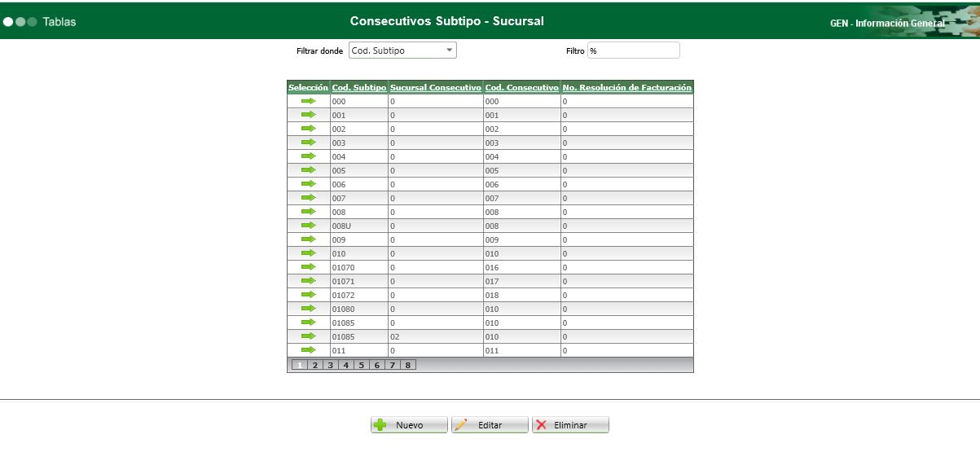Go to results page 8
The height and width of the screenshot is (452, 980).
click(408, 365)
